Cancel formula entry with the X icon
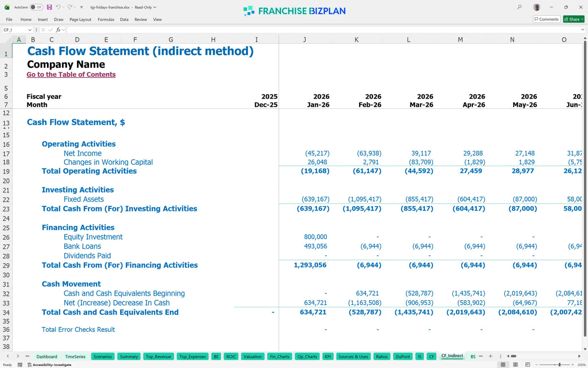The height and width of the screenshot is (368, 588). tap(43, 30)
